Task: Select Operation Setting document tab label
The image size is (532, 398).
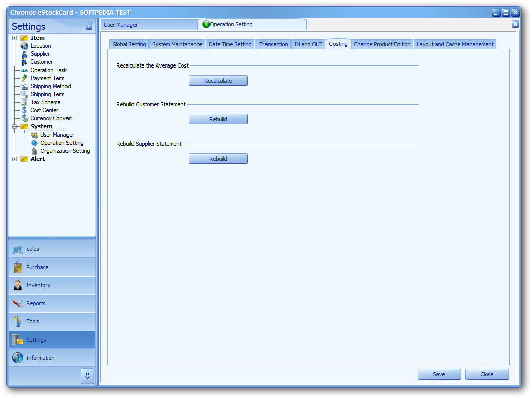Action: (x=231, y=24)
